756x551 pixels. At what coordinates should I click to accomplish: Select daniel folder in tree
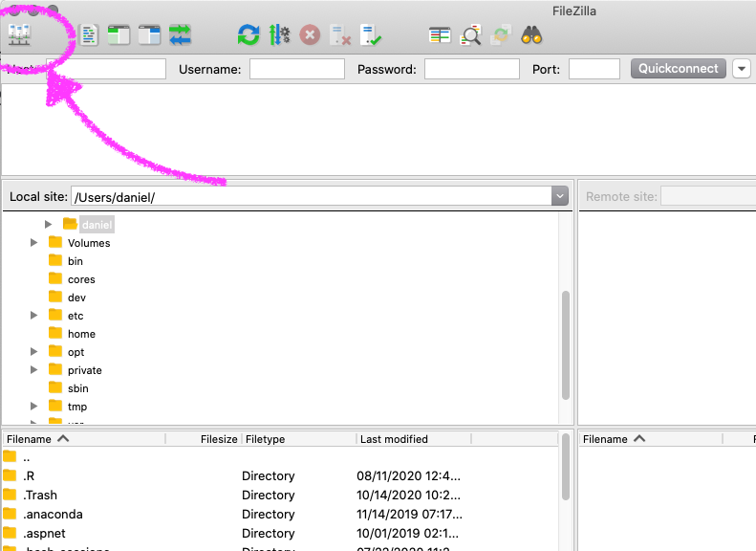tap(97, 225)
